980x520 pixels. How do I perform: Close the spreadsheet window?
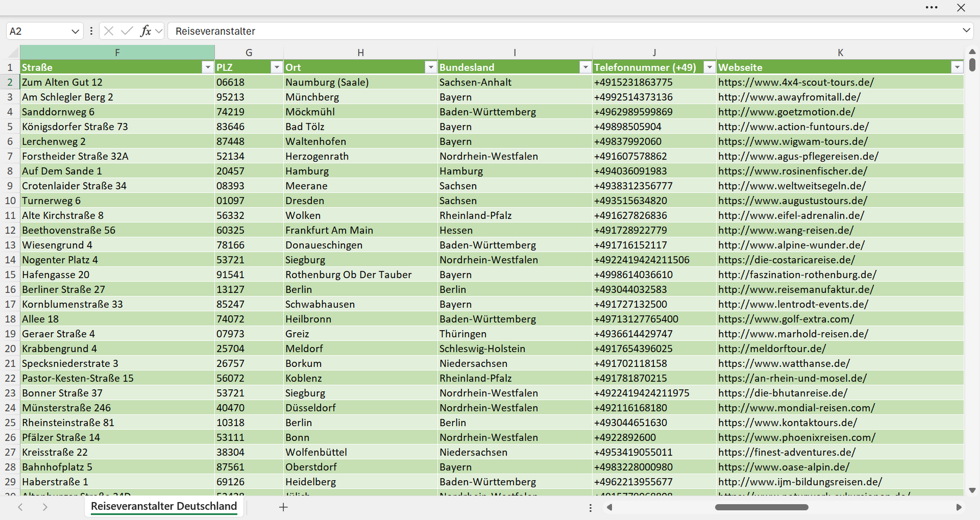(x=961, y=8)
